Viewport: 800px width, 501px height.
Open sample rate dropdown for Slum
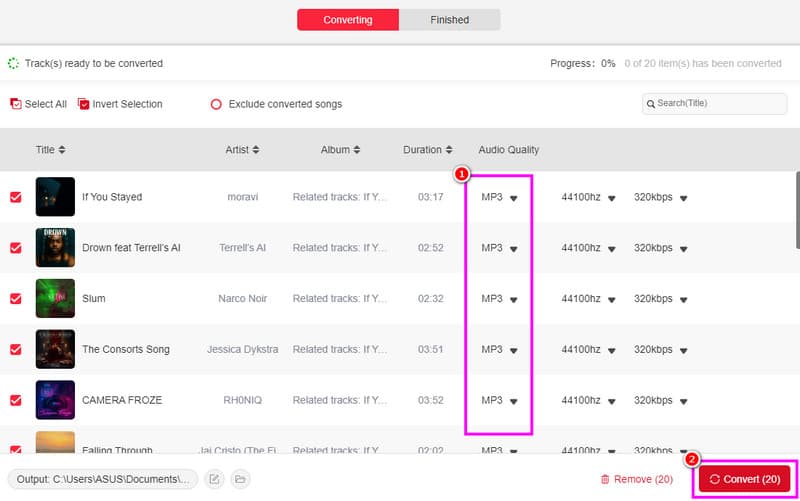611,299
